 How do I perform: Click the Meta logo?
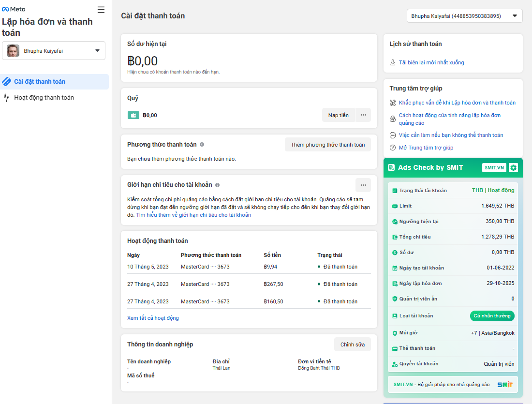tap(14, 9)
